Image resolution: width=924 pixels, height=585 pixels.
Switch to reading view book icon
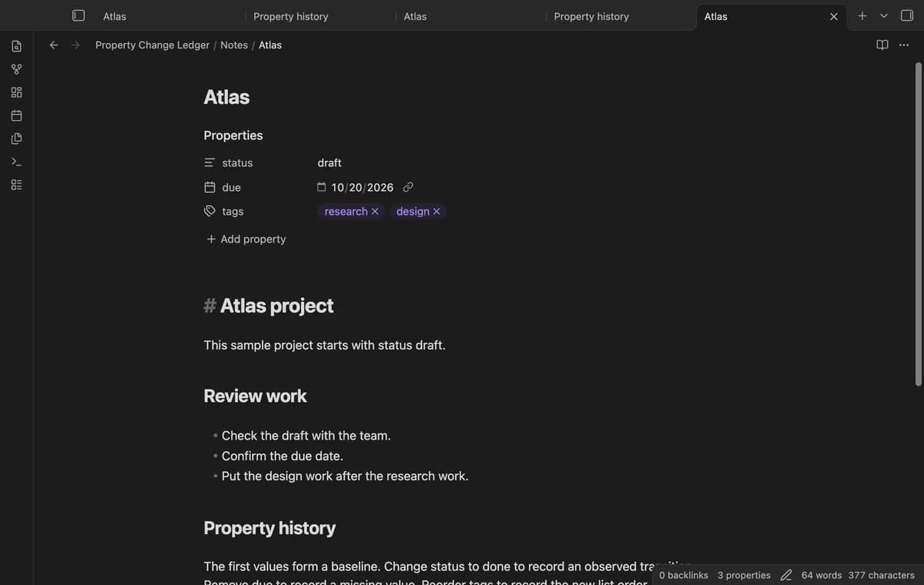tap(882, 45)
